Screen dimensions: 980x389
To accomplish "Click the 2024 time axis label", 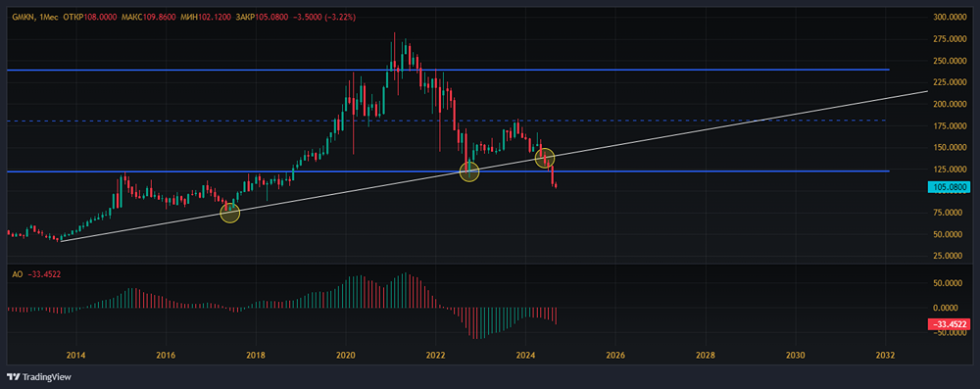I will (x=525, y=356).
